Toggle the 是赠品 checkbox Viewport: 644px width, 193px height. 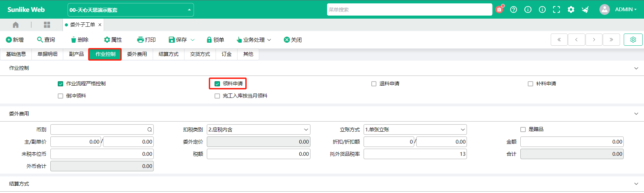tap(523, 129)
